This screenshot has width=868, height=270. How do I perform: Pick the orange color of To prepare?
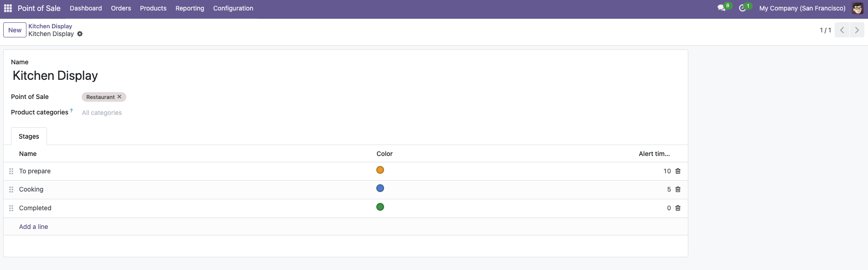[x=380, y=170]
